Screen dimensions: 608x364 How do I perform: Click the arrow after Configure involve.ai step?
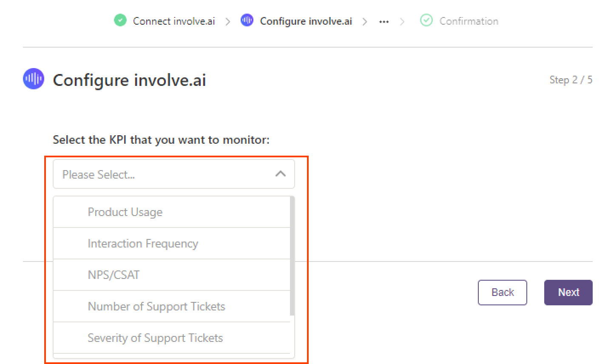[365, 21]
